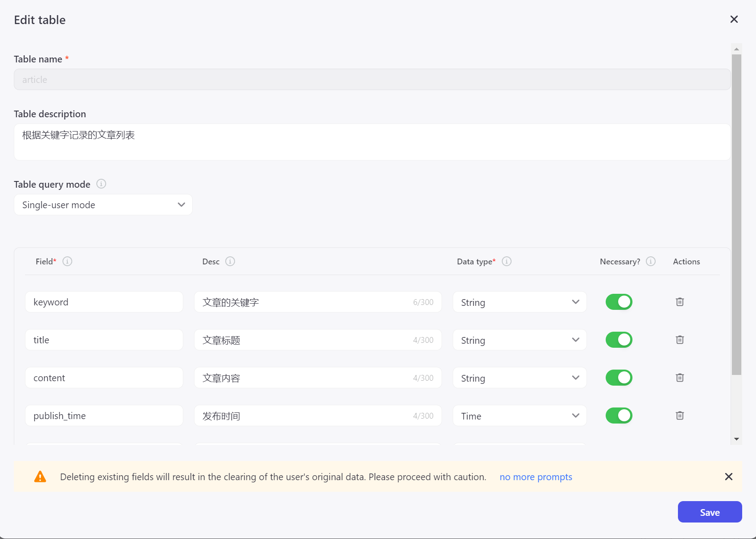Delete the title field row
This screenshot has width=756, height=539.
[680, 340]
